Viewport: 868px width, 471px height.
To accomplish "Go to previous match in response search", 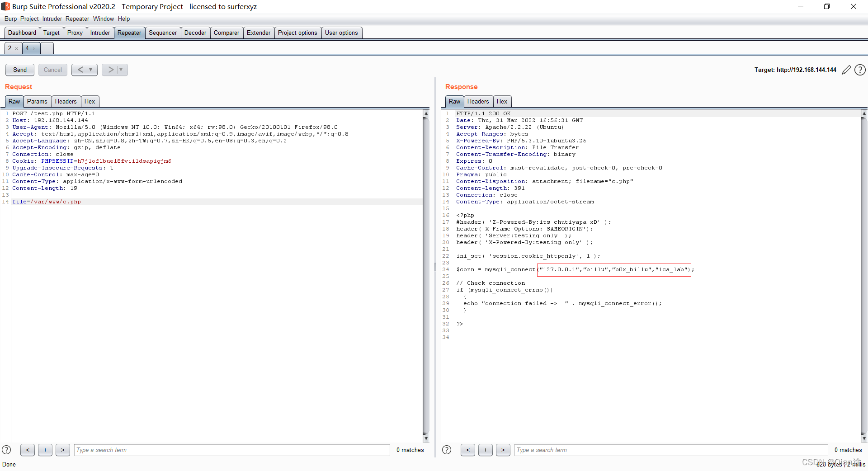I will click(x=468, y=450).
